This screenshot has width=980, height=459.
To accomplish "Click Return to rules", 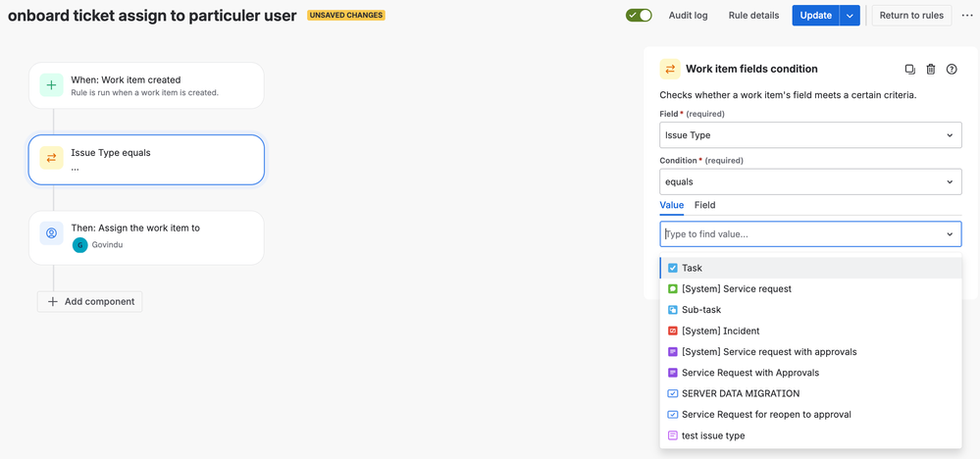I will (x=911, y=15).
